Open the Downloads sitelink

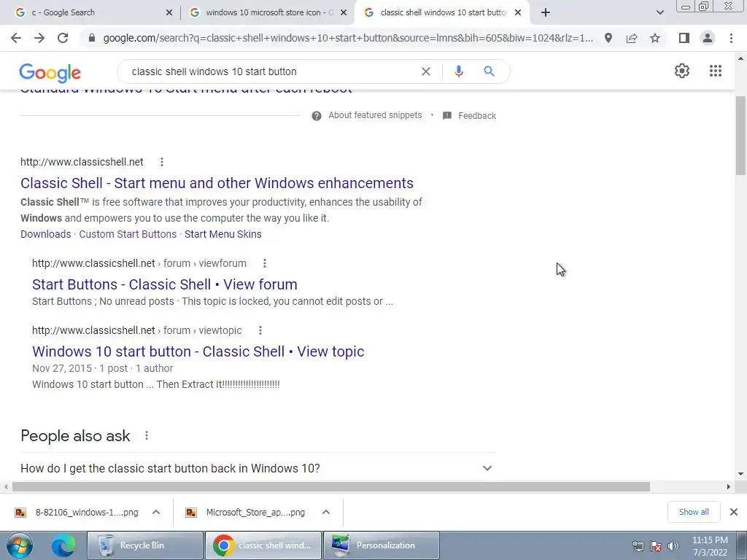pyautogui.click(x=46, y=234)
